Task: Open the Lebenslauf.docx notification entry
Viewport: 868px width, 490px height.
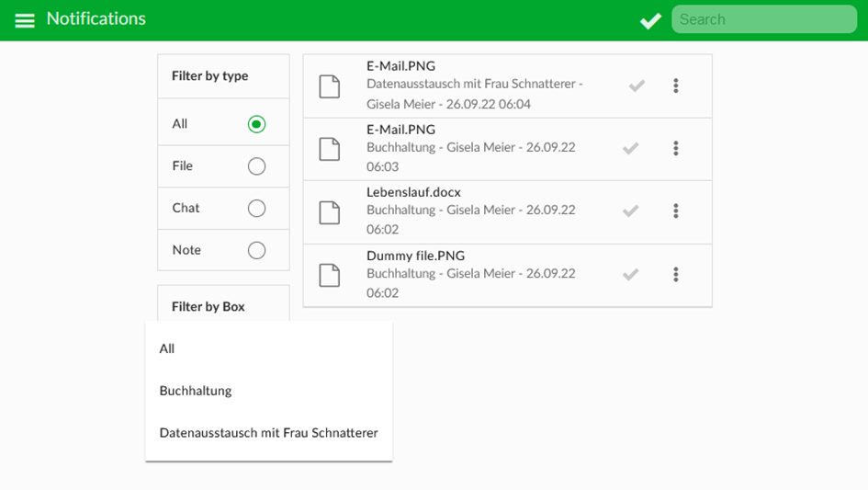Action: (x=508, y=211)
